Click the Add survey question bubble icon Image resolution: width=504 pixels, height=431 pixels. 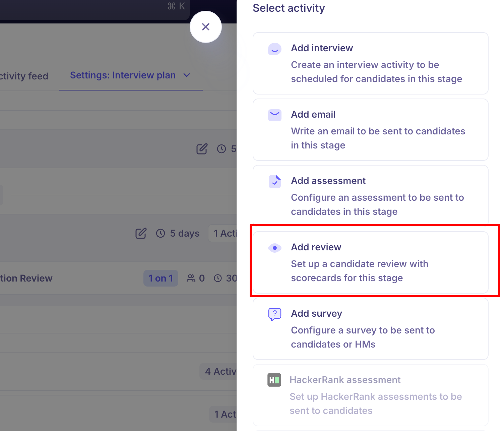pyautogui.click(x=274, y=314)
